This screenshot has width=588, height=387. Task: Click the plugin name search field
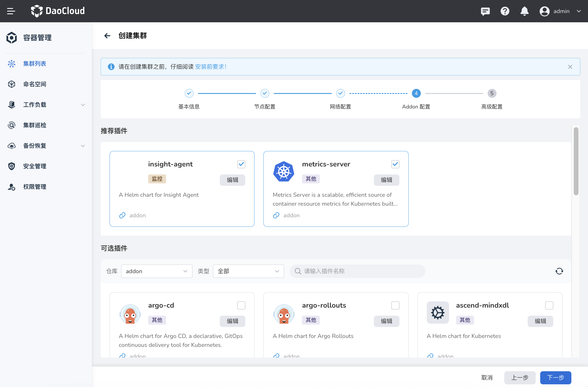point(358,271)
